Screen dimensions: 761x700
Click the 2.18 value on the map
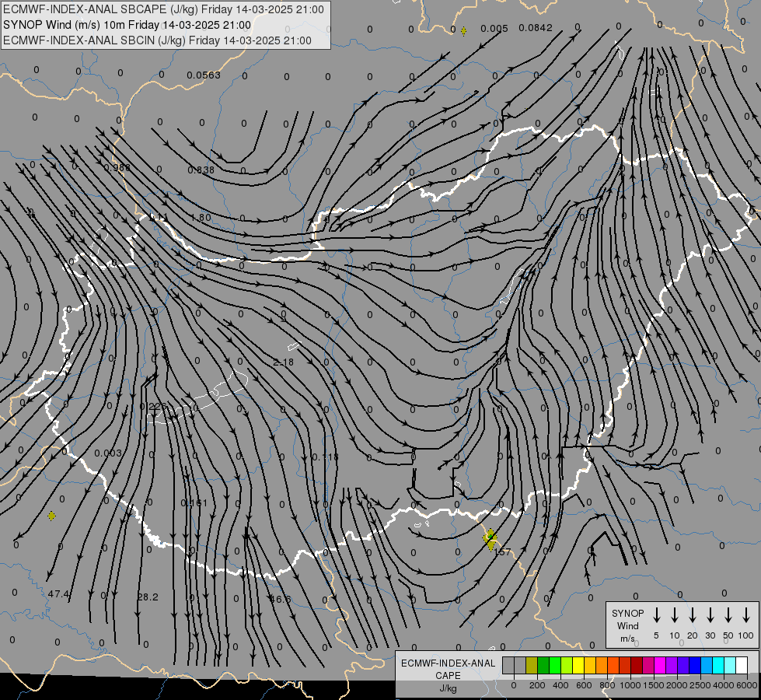(284, 362)
